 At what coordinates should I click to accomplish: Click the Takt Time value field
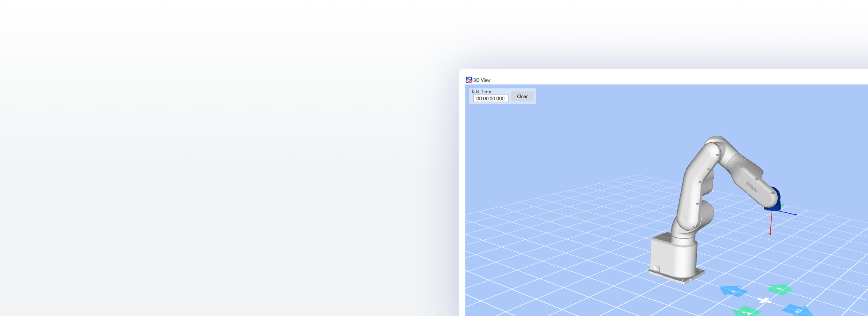point(490,99)
